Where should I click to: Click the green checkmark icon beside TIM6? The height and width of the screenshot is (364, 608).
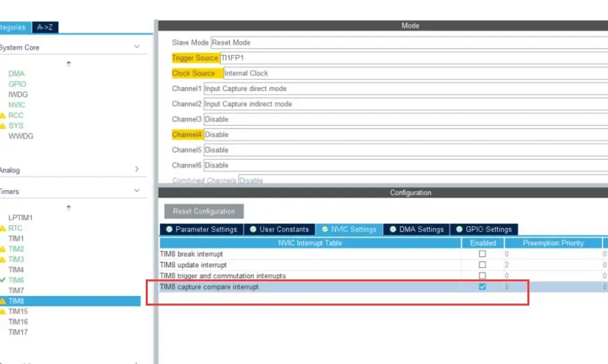tap(3, 279)
